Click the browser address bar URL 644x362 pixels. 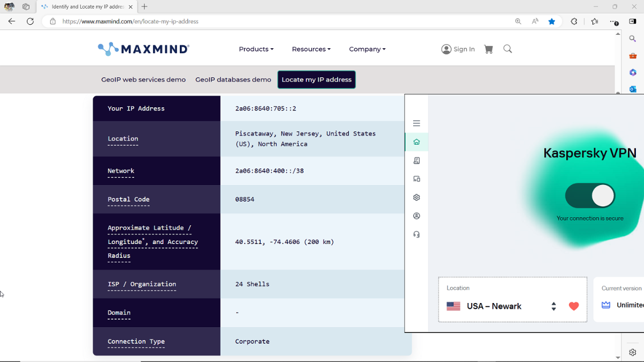coord(130,21)
